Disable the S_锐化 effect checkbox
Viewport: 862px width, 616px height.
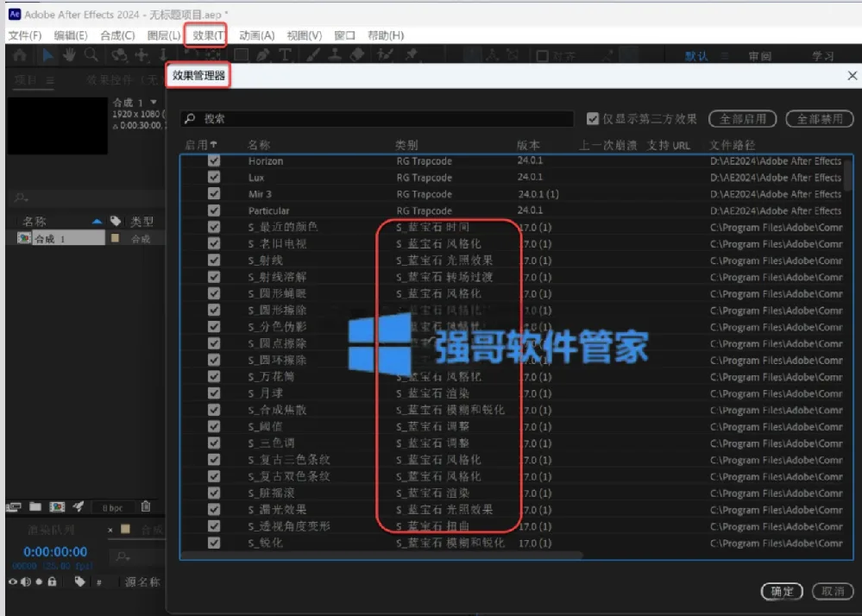(x=214, y=543)
